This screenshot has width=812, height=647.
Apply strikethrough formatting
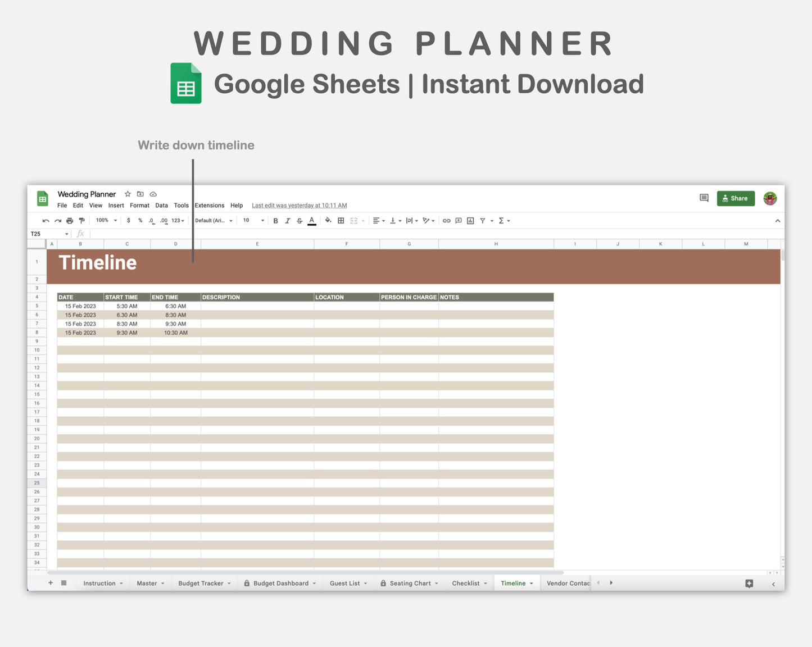(x=300, y=220)
